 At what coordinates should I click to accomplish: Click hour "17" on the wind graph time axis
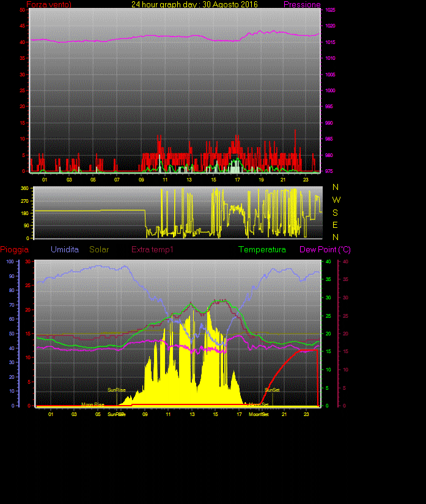tap(237, 180)
